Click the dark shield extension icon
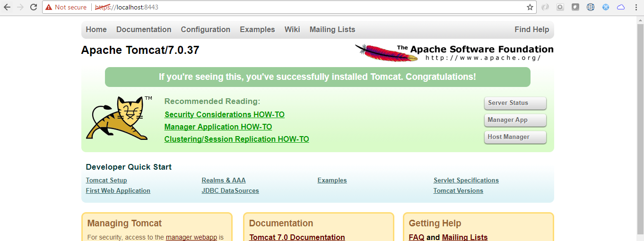644x241 pixels. pos(575,7)
